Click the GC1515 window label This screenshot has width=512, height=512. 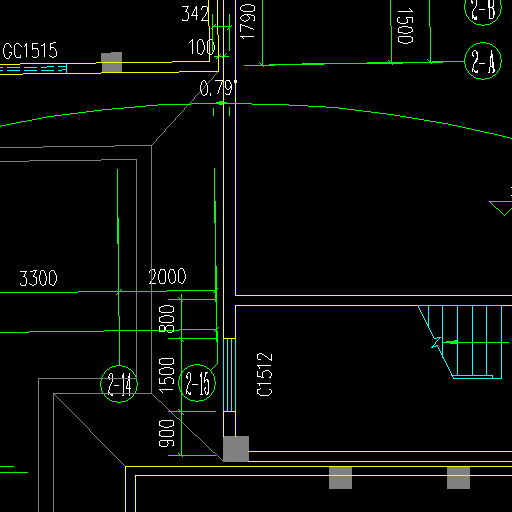pos(30,51)
